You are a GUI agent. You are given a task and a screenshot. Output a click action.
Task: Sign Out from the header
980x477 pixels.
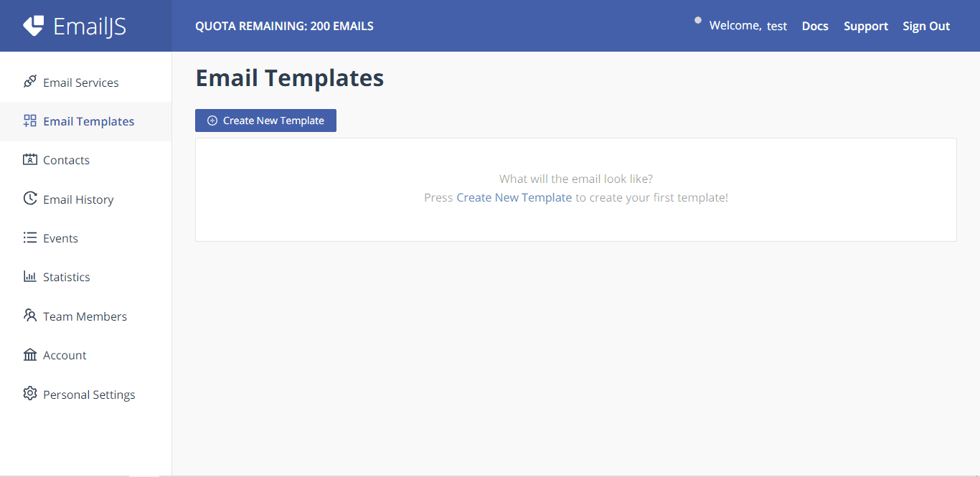926,26
